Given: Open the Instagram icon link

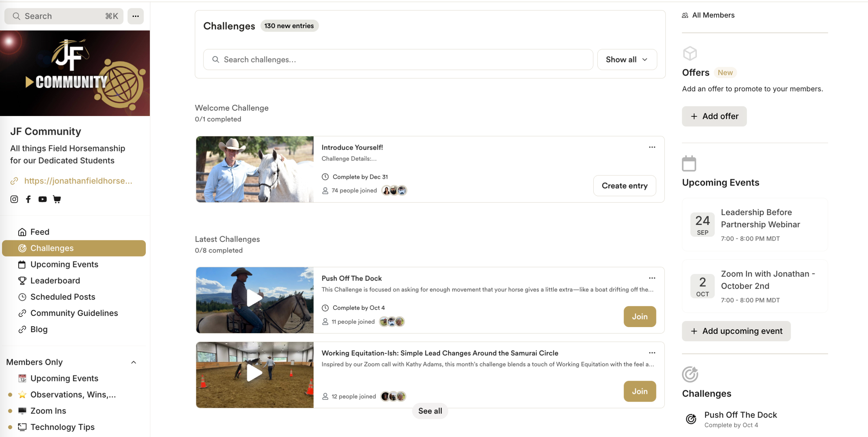Looking at the screenshot, I should (x=14, y=199).
